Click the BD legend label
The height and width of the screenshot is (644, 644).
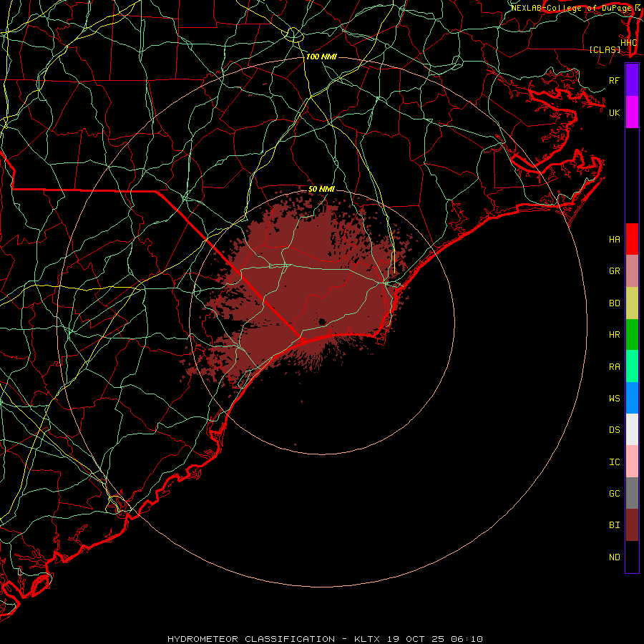614,303
